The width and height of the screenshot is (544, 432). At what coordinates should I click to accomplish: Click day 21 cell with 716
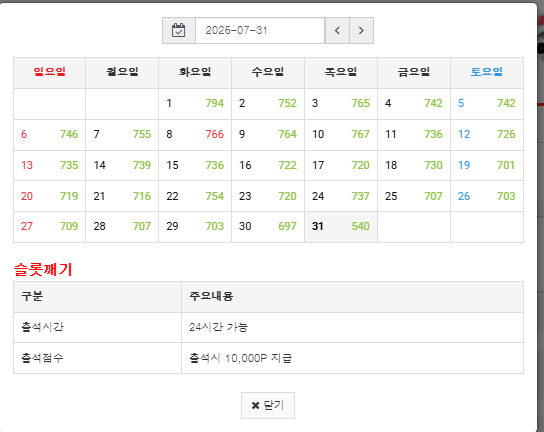click(x=122, y=196)
